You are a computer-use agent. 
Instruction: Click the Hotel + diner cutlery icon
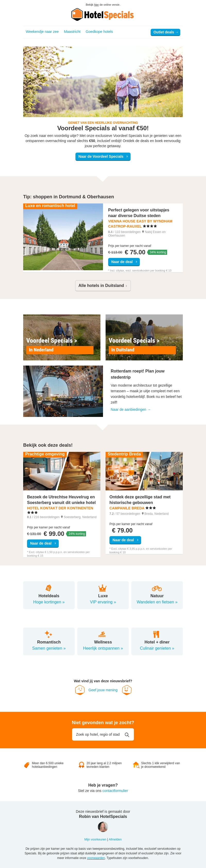pos(156,634)
